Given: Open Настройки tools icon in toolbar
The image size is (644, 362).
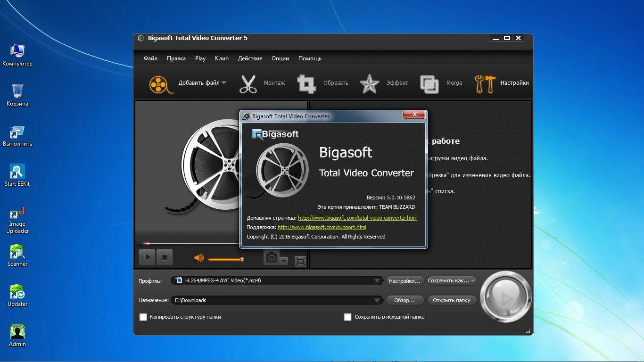Looking at the screenshot, I should point(485,83).
